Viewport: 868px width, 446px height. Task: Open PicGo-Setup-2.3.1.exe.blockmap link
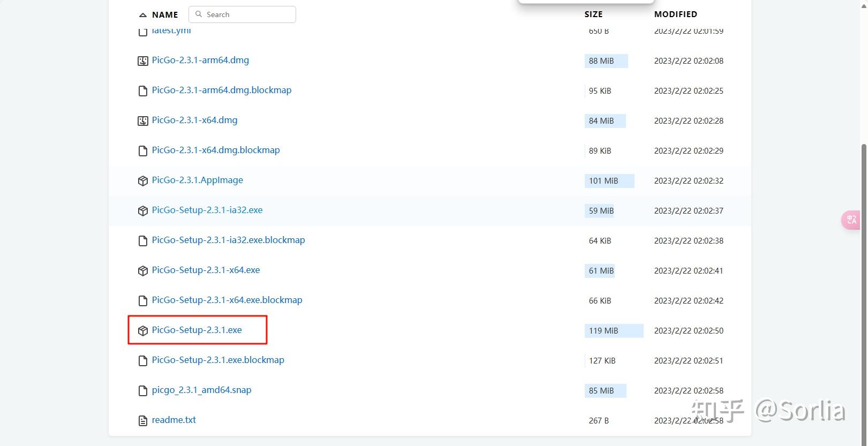point(218,360)
